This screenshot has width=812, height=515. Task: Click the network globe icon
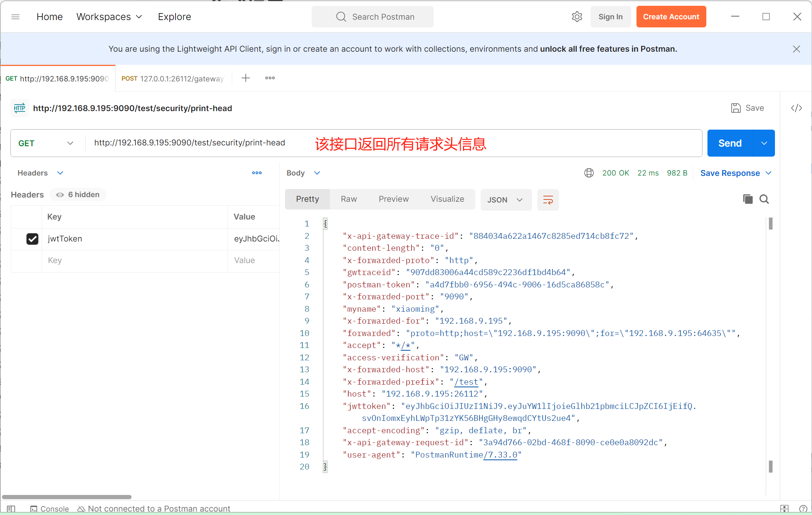pyautogui.click(x=589, y=173)
